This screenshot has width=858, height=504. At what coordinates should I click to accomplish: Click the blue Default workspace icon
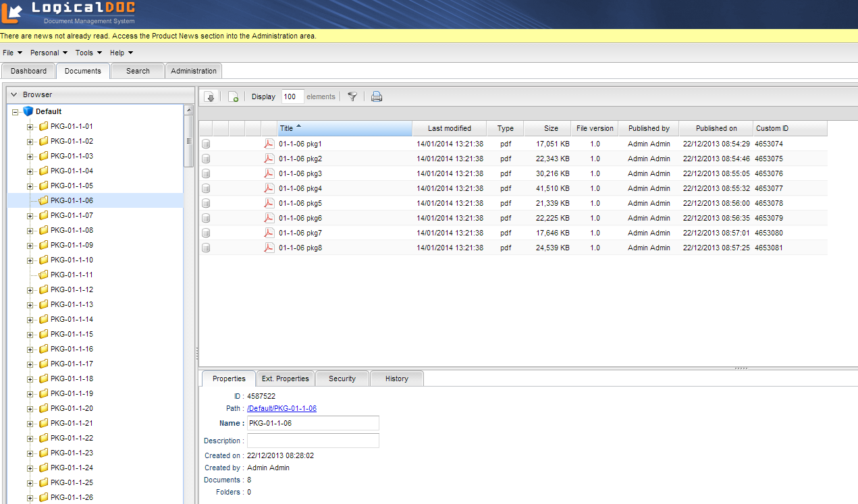(28, 111)
